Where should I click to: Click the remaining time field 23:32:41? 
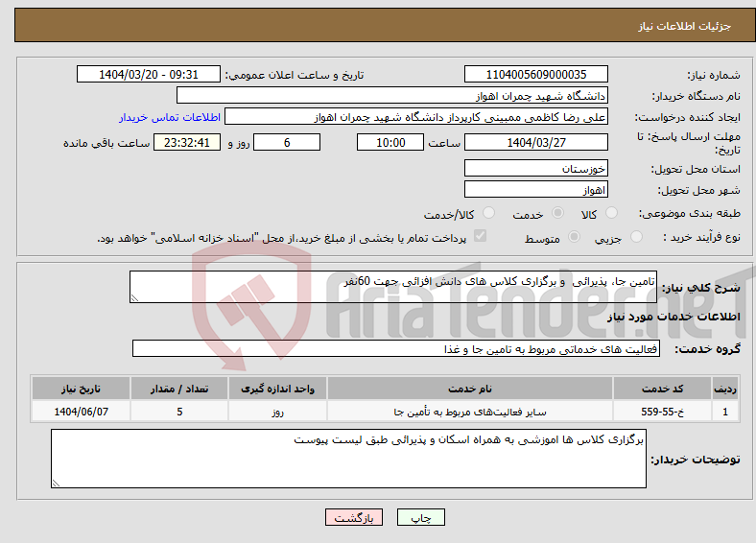point(187,142)
